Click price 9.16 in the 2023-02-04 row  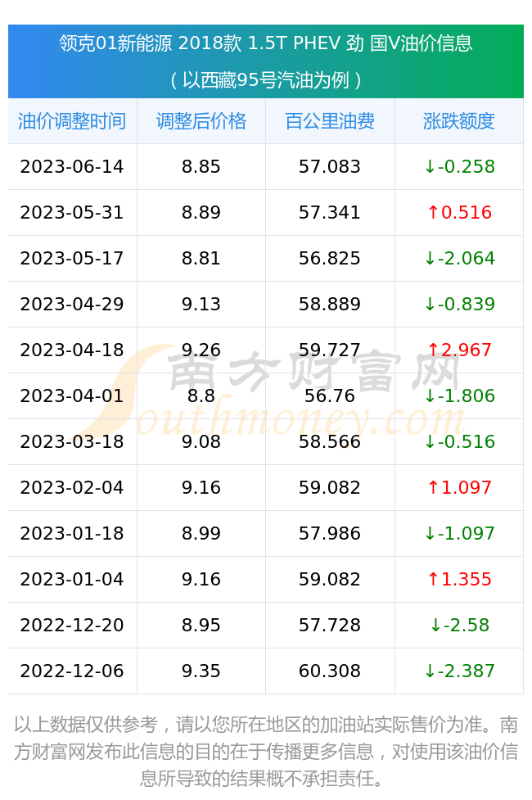(x=201, y=488)
